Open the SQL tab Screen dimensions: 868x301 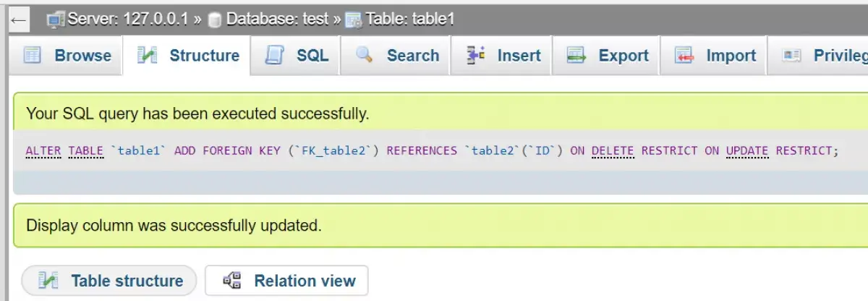click(x=297, y=56)
